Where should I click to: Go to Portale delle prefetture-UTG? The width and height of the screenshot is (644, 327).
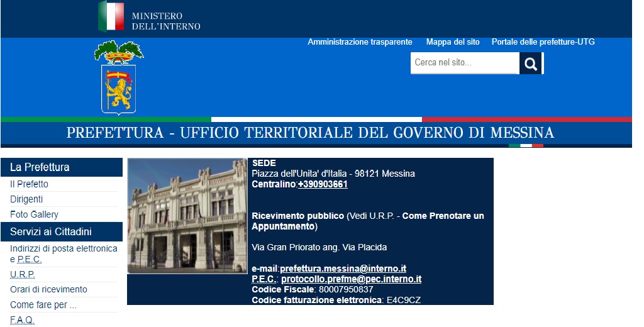coord(543,42)
